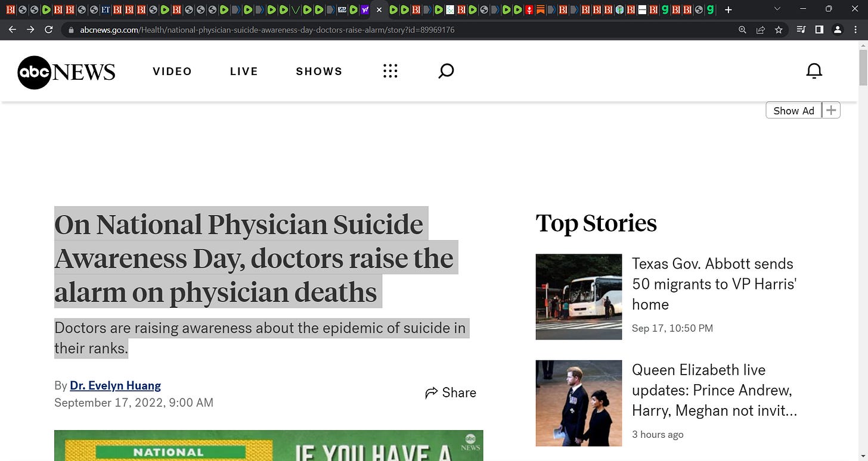The width and height of the screenshot is (868, 461).
Task: Close the current active tab
Action: pyautogui.click(x=379, y=10)
